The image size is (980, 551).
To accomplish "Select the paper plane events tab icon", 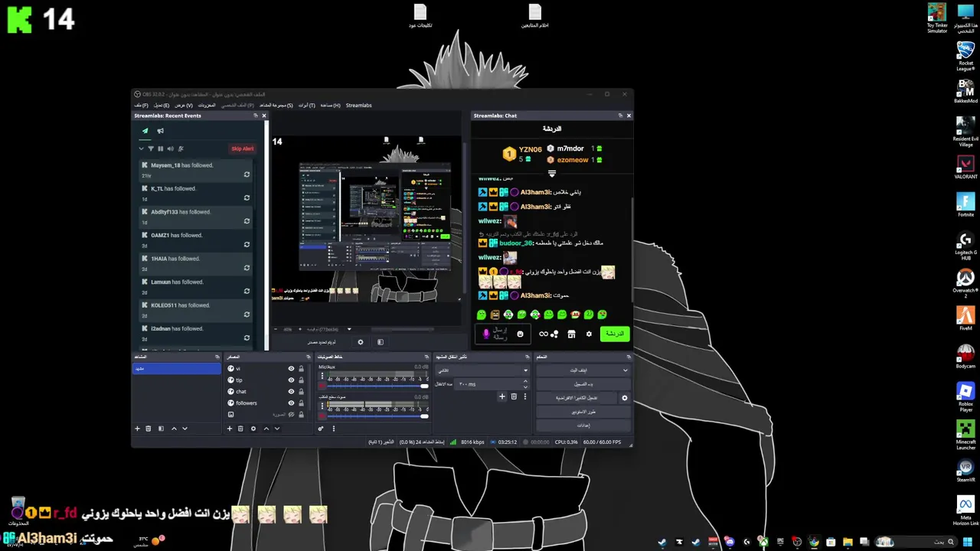I will (145, 131).
